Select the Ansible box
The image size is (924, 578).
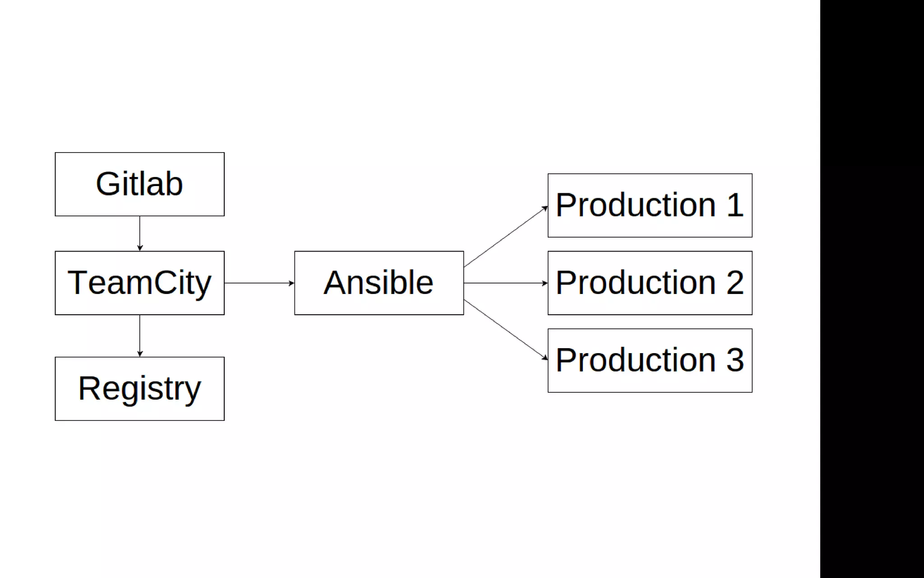tap(379, 283)
